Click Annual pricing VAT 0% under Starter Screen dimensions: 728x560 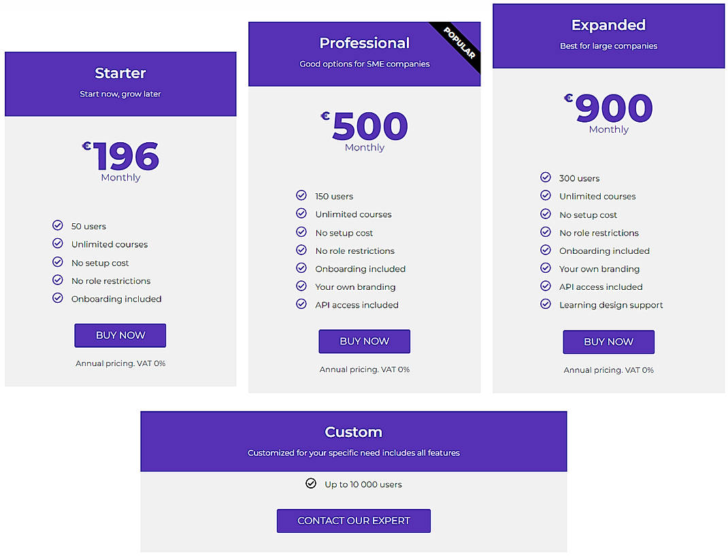[x=120, y=363]
